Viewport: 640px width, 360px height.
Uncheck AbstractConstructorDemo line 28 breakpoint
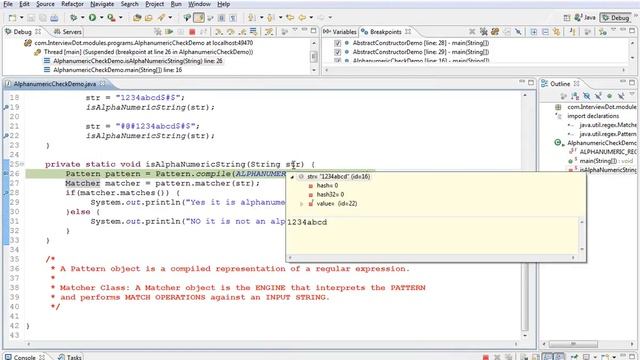click(x=338, y=43)
